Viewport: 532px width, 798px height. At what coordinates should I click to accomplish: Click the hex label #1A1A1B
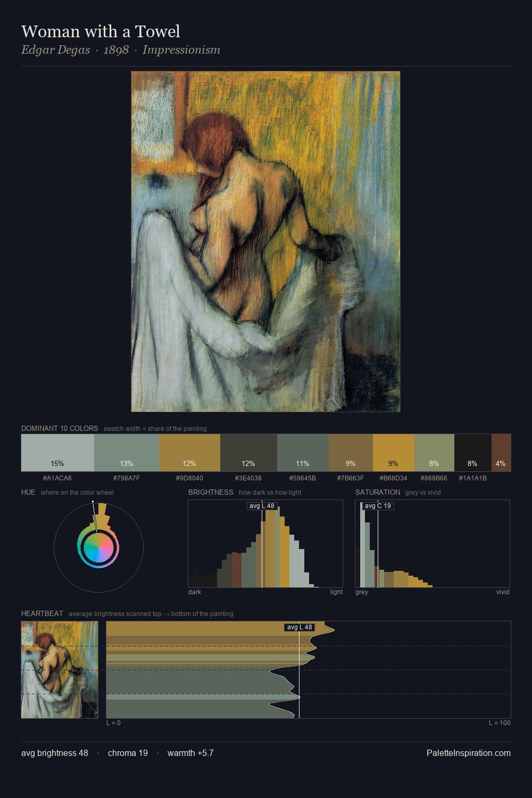473,478
